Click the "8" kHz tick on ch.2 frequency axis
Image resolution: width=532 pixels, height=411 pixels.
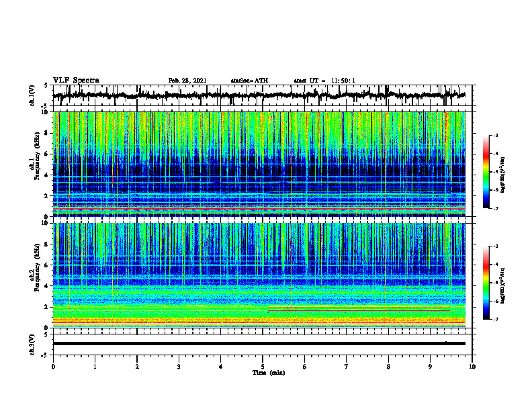coord(47,244)
